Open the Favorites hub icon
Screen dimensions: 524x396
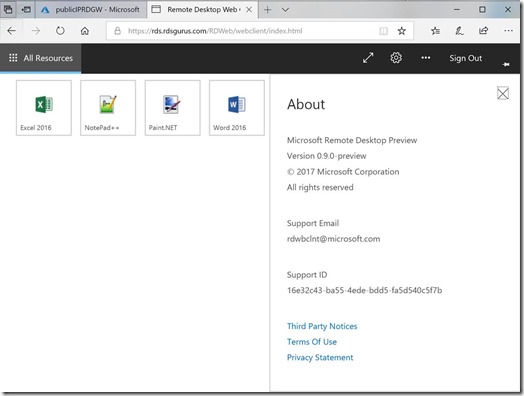click(435, 31)
